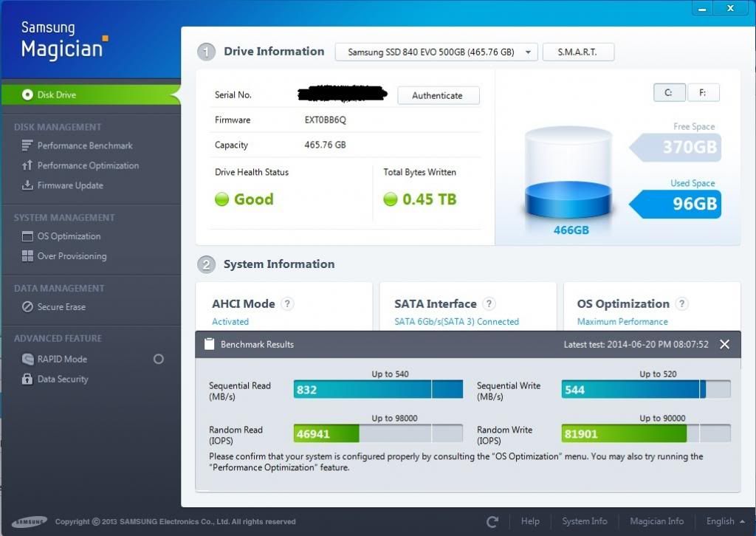
Task: Click help icon next to AHCI Mode
Action: pos(288,303)
